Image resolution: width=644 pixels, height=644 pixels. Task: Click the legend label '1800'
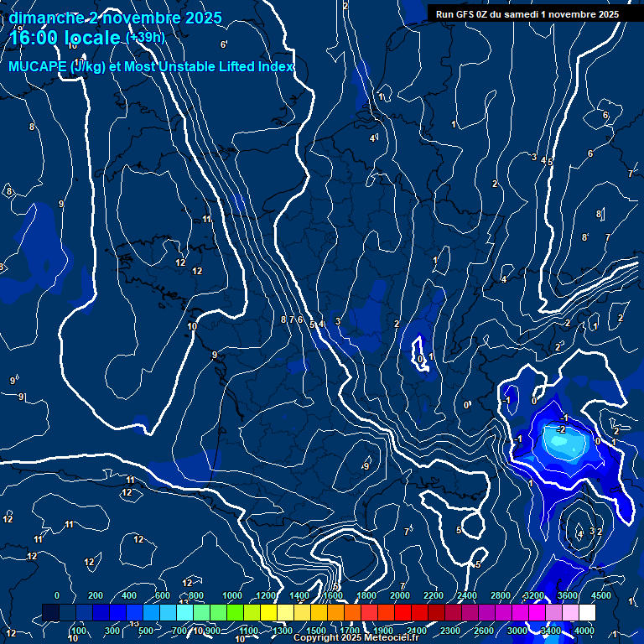point(366,595)
